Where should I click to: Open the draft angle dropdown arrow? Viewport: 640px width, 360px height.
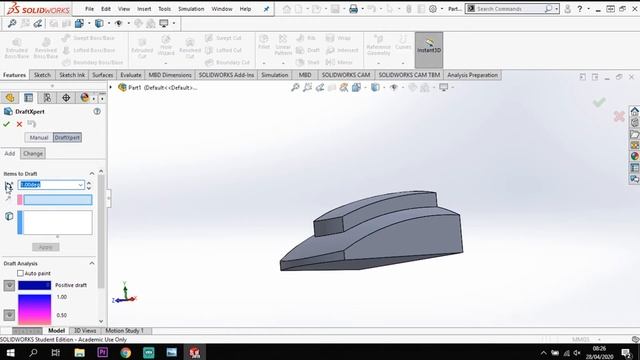[80, 185]
